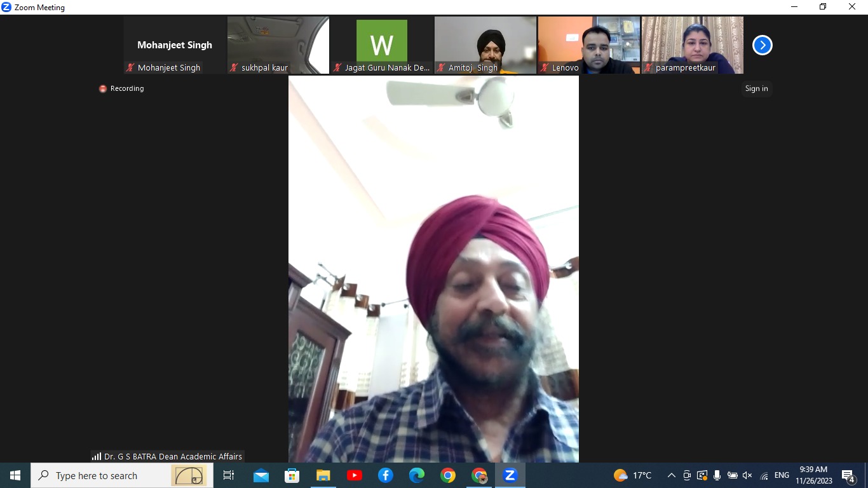
Task: Click the screen-sharing tray icon with orange dot
Action: (x=702, y=475)
